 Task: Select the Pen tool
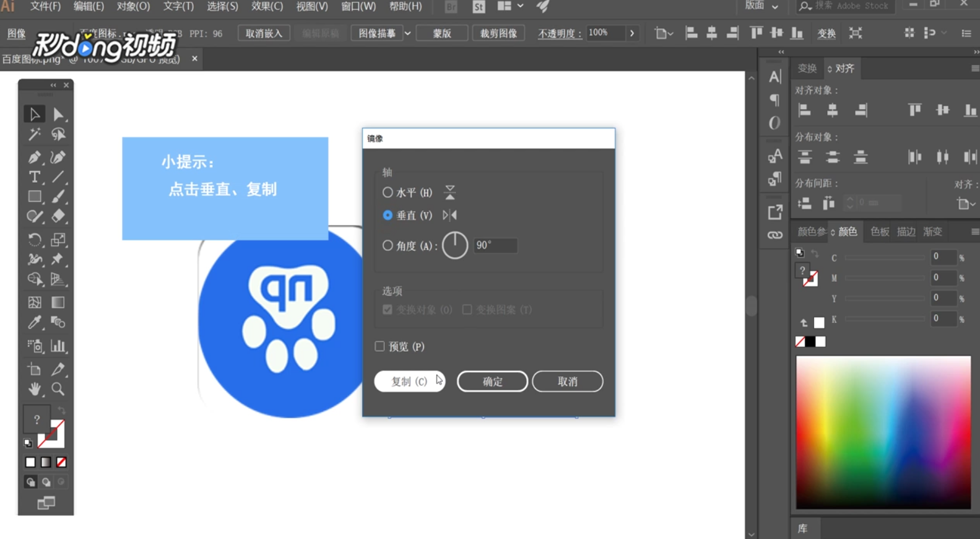pyautogui.click(x=35, y=157)
